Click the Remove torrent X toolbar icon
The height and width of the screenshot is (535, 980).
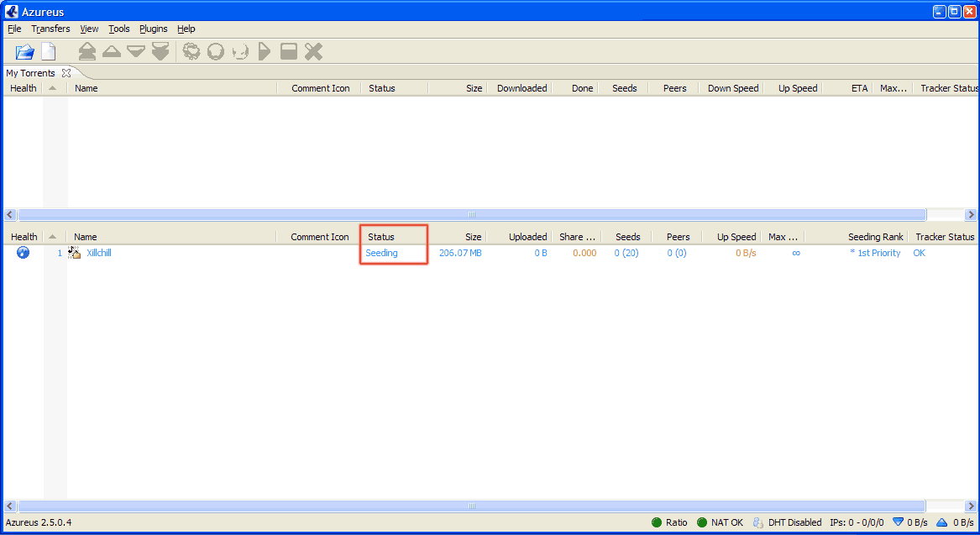coord(313,52)
